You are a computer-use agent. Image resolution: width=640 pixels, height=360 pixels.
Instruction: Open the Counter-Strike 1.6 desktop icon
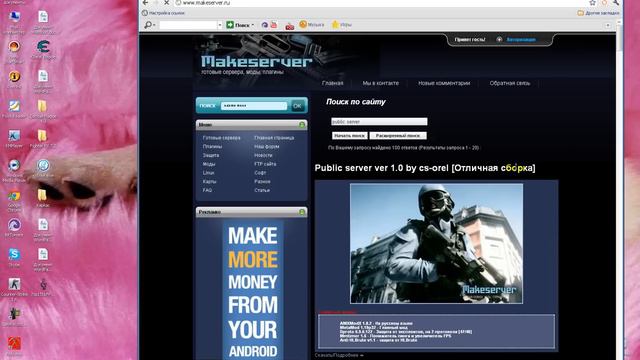pyautogui.click(x=14, y=289)
